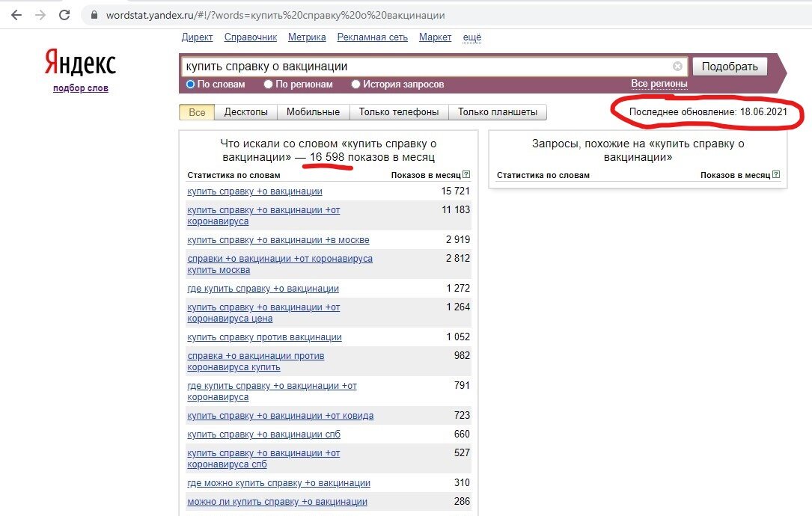Click the browser address bar URL
The width and height of the screenshot is (812, 516).
(x=275, y=15)
